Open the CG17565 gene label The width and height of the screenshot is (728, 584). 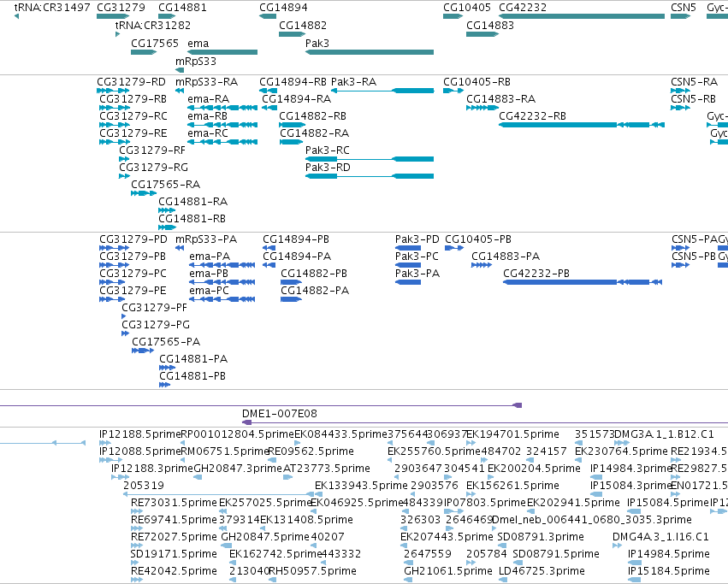pyautogui.click(x=155, y=43)
